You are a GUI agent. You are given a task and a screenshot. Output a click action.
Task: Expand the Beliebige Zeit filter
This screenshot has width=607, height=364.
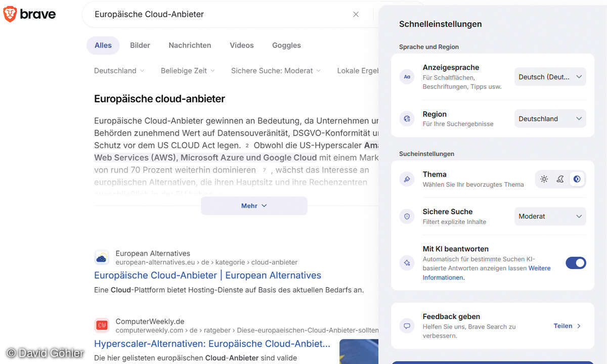pyautogui.click(x=188, y=71)
